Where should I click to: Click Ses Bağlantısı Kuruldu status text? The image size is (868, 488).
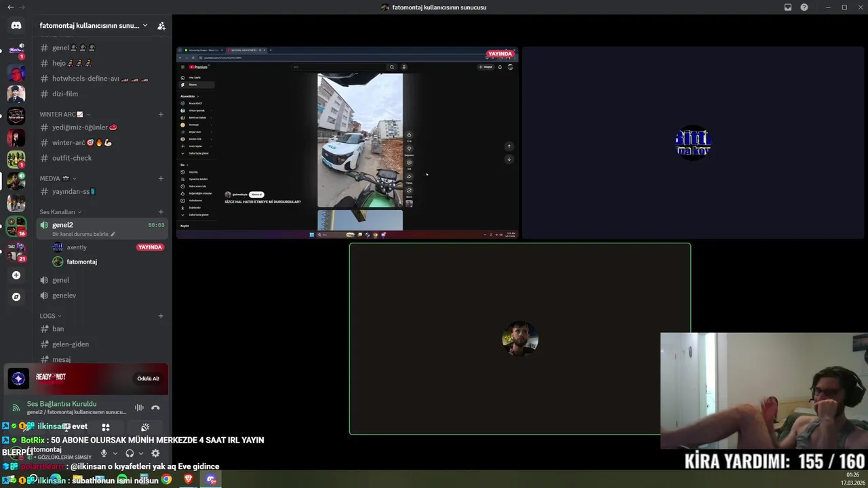pos(62,404)
